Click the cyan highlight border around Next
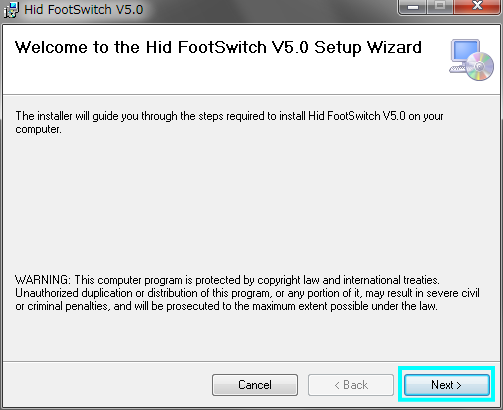 point(447,367)
